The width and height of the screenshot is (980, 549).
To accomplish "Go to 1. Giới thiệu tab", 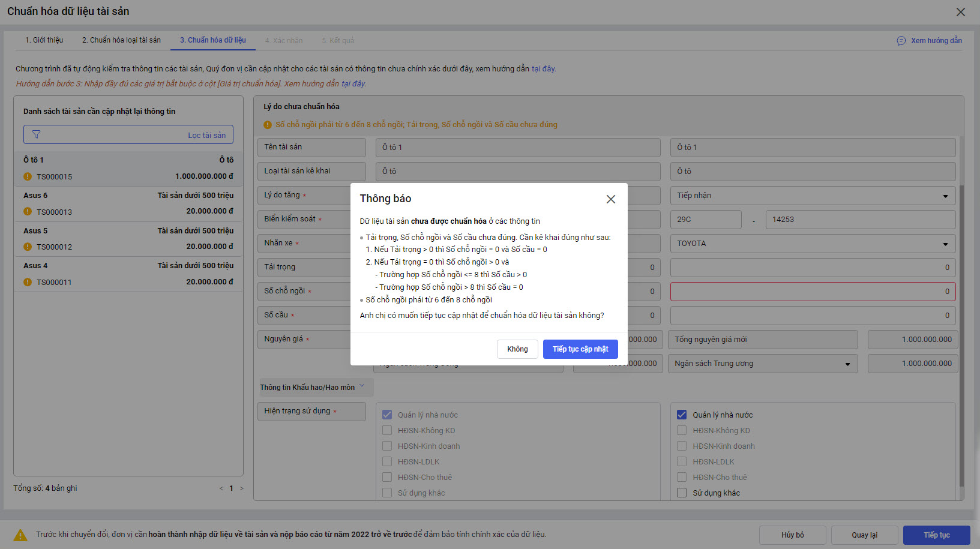I will tap(44, 40).
